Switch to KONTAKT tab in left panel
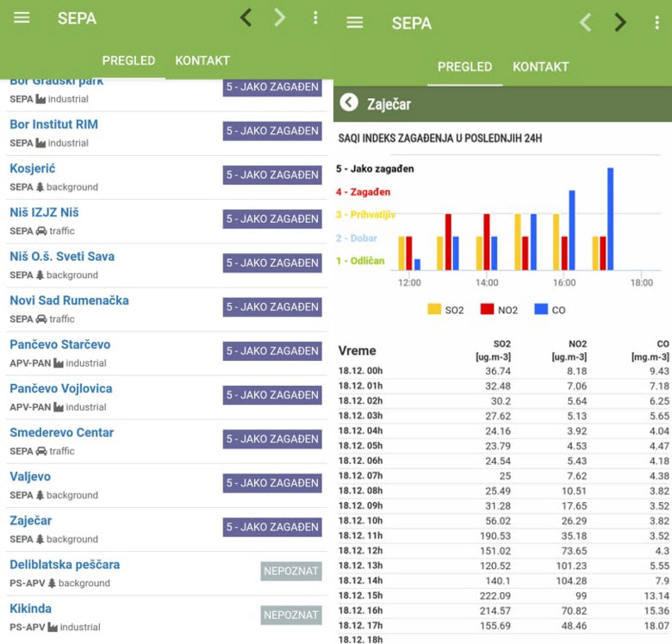 202,60
